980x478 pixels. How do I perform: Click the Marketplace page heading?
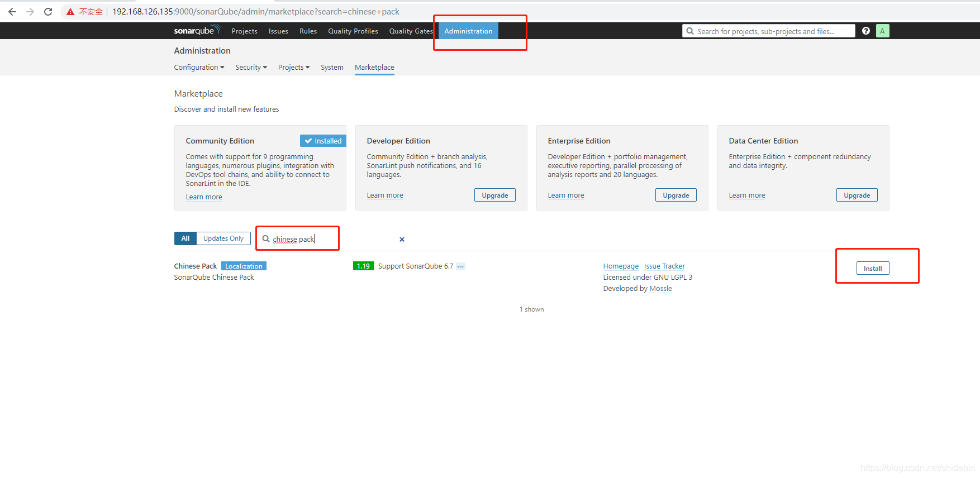coord(198,94)
